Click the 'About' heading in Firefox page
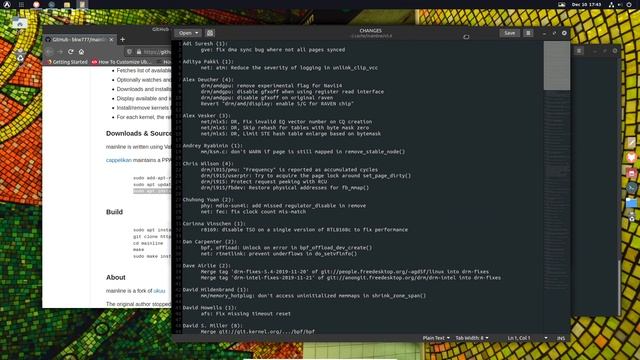This screenshot has width=640, height=360. coord(116,277)
